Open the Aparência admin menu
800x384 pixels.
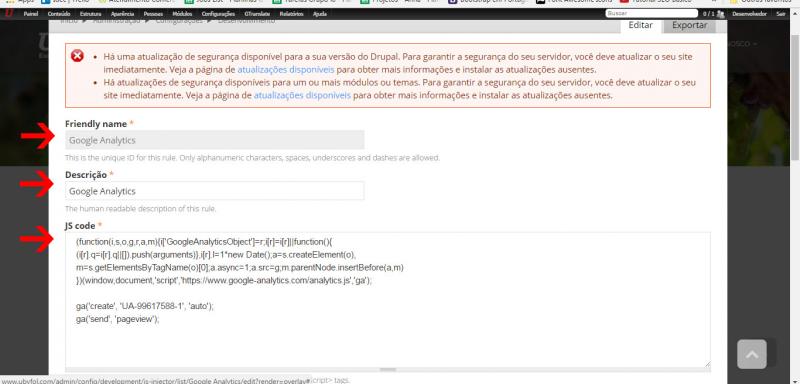122,14
